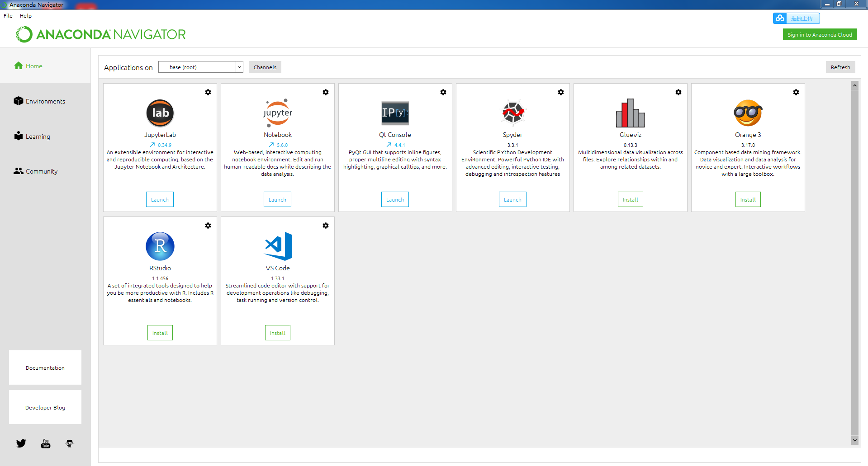Image resolution: width=868 pixels, height=466 pixels.
Task: Open the YouTube icon link
Action: (46, 443)
